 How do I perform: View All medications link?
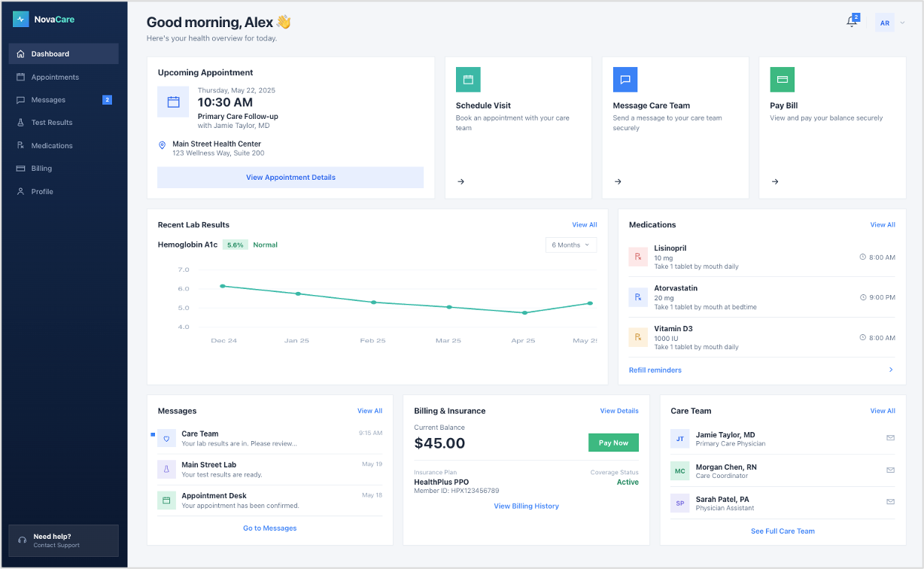(x=883, y=224)
